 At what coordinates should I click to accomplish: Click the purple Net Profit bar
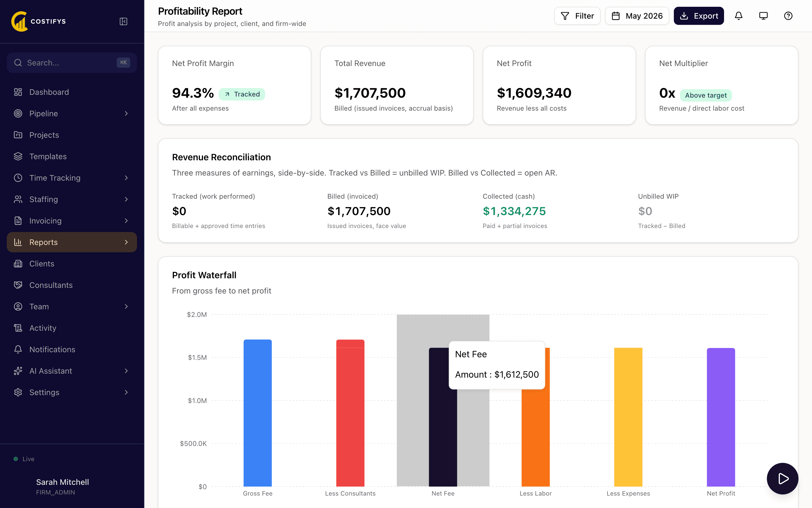pyautogui.click(x=721, y=417)
